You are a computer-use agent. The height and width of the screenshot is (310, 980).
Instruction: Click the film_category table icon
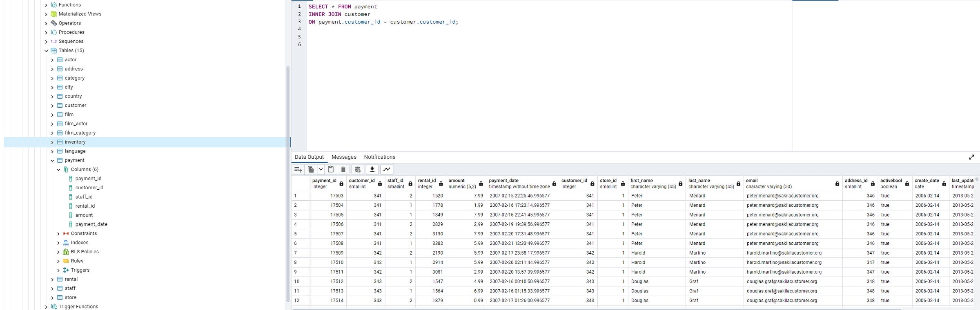pyautogui.click(x=60, y=133)
